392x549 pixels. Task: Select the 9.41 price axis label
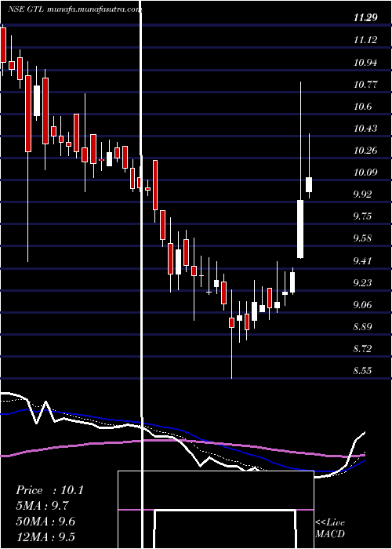[x=362, y=261]
